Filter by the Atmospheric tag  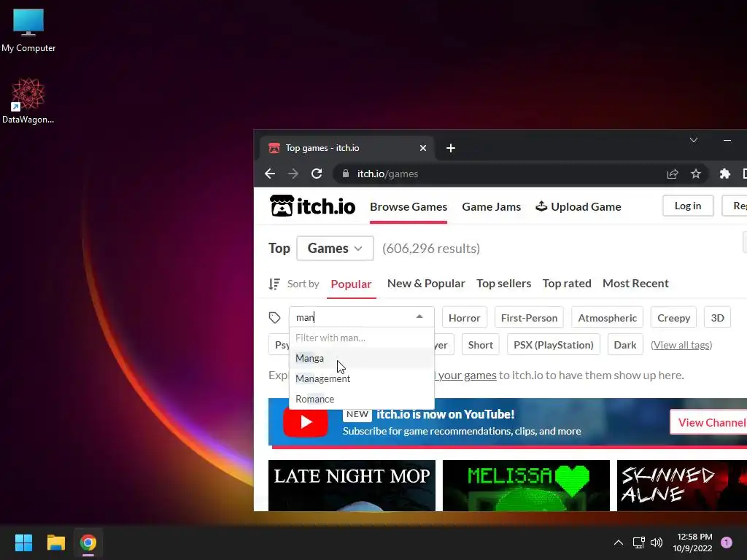coord(607,318)
